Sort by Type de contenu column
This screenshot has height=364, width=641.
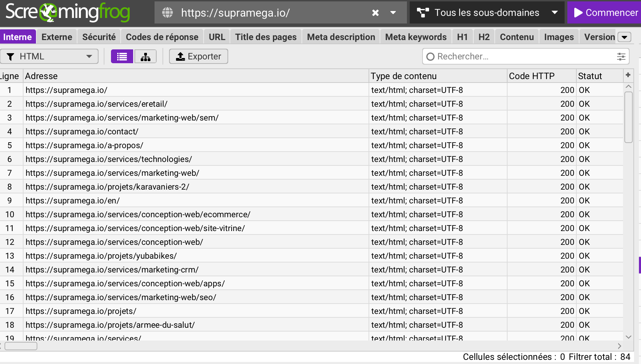click(438, 76)
